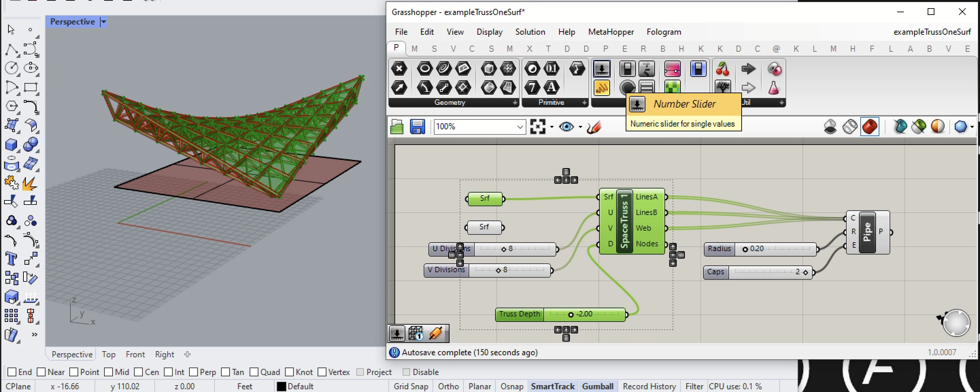Click the cherry icon in Util group
This screenshot has width=980, height=392.
pos(722,69)
